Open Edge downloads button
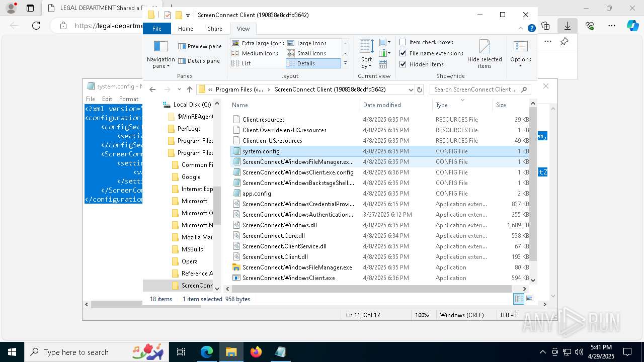644x362 pixels. click(x=568, y=26)
